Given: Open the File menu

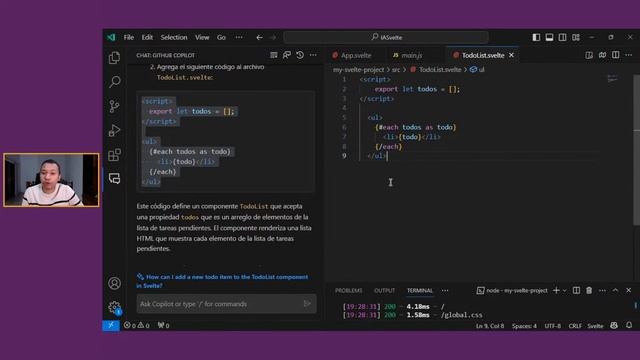Looking at the screenshot, I should (x=129, y=37).
